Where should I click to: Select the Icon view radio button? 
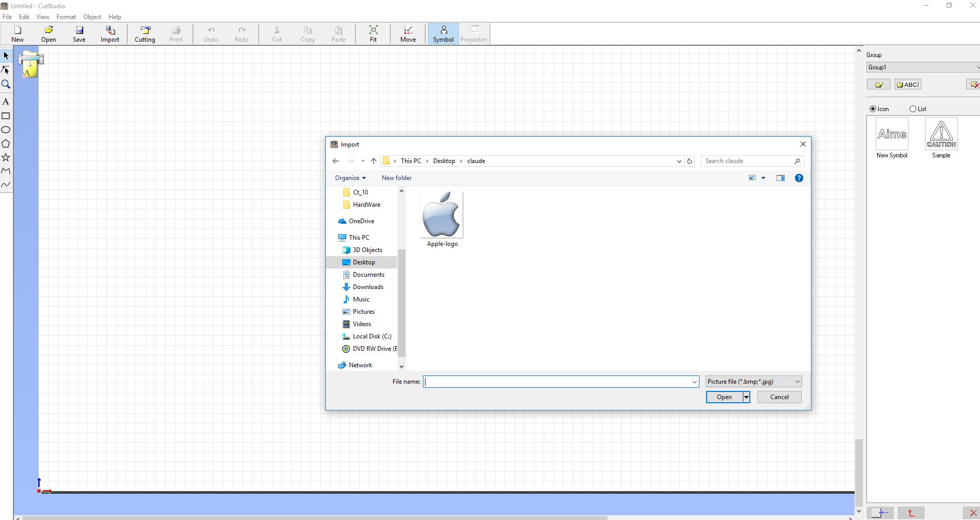click(873, 109)
